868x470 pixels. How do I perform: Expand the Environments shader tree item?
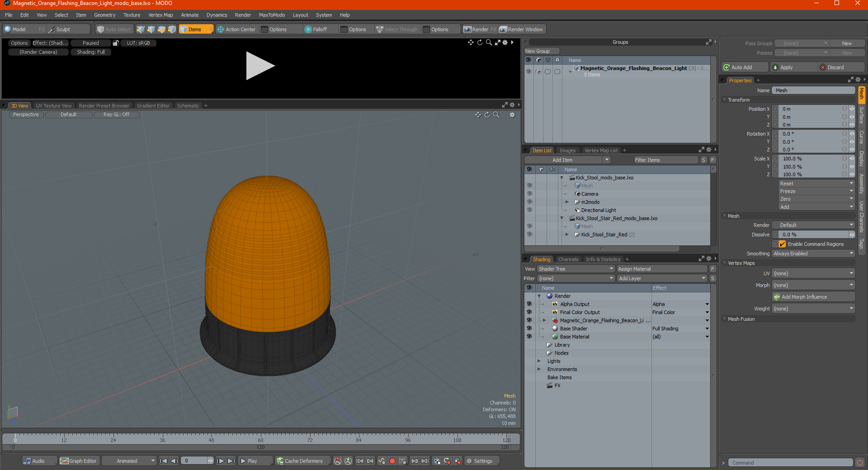[x=539, y=369]
